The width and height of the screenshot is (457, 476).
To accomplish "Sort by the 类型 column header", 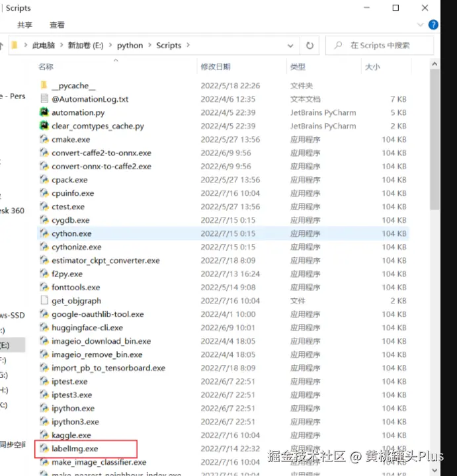I will point(298,67).
